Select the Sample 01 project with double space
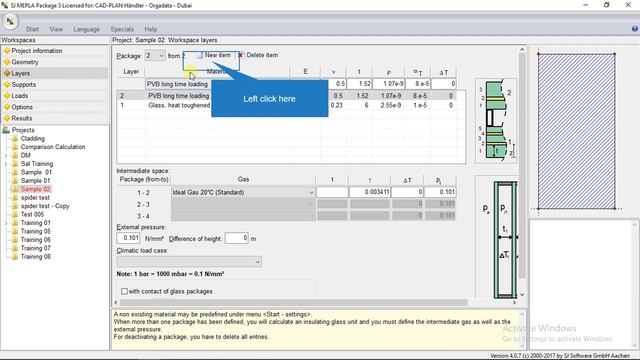 (36, 172)
